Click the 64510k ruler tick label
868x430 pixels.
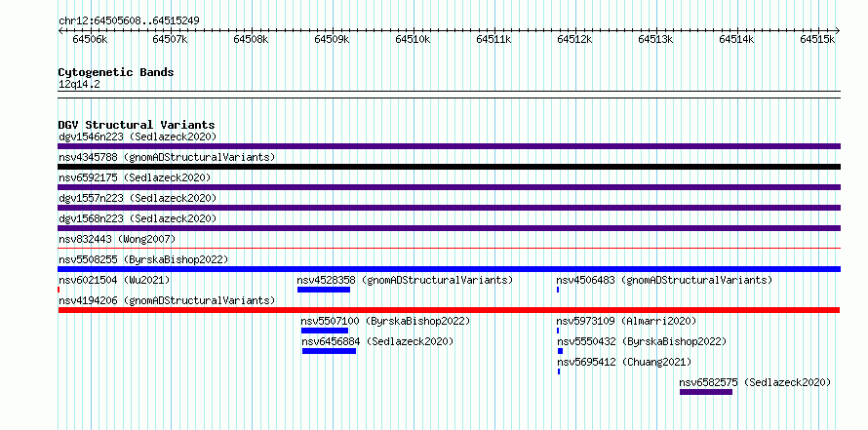413,39
